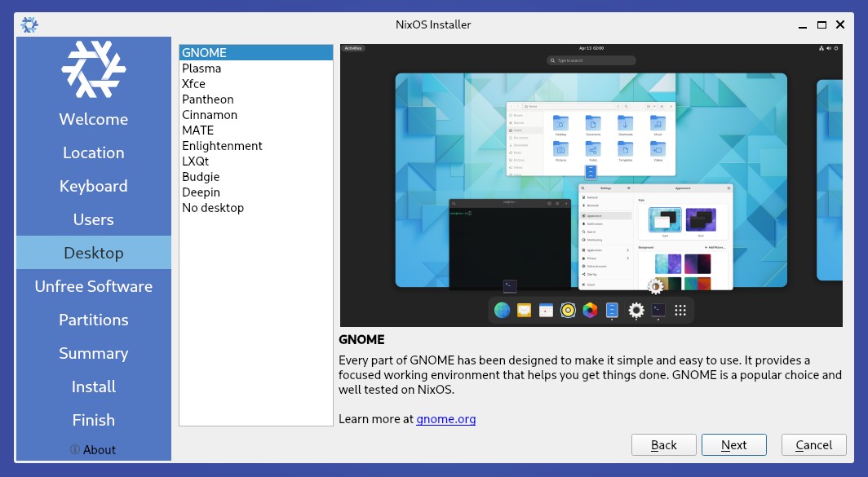
Task: Click the large NixOS logo in sidebar
Action: click(x=94, y=69)
